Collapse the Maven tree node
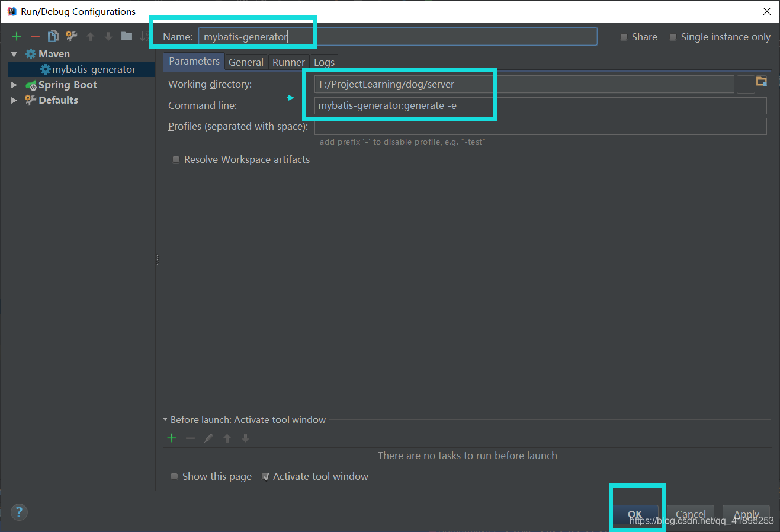 [14, 54]
